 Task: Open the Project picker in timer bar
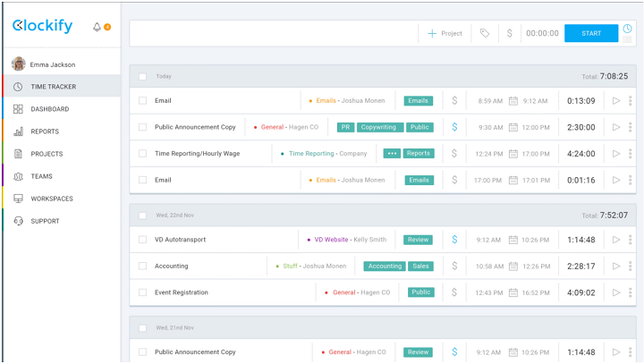point(445,33)
